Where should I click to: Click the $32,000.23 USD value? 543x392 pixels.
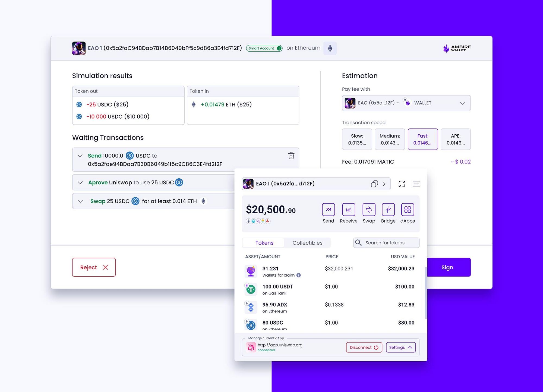click(x=401, y=268)
